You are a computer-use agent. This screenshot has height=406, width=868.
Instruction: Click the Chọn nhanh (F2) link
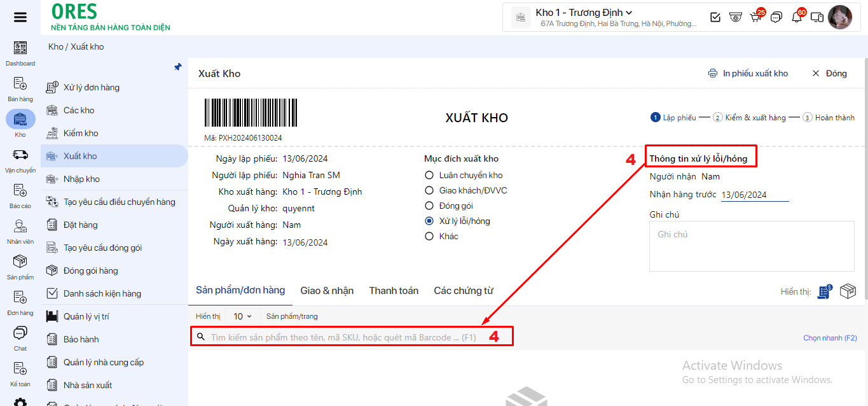pyautogui.click(x=830, y=338)
